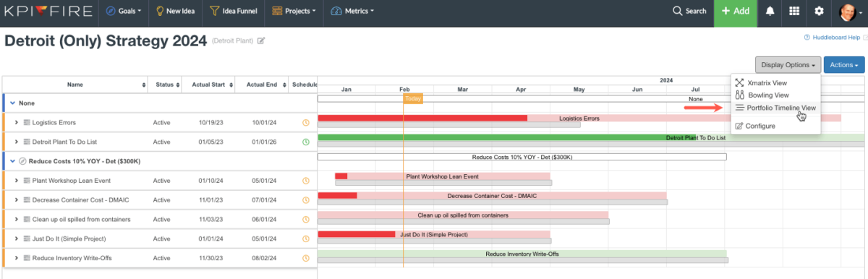Open the apps grid icon
This screenshot has height=279, width=868.
pyautogui.click(x=794, y=11)
